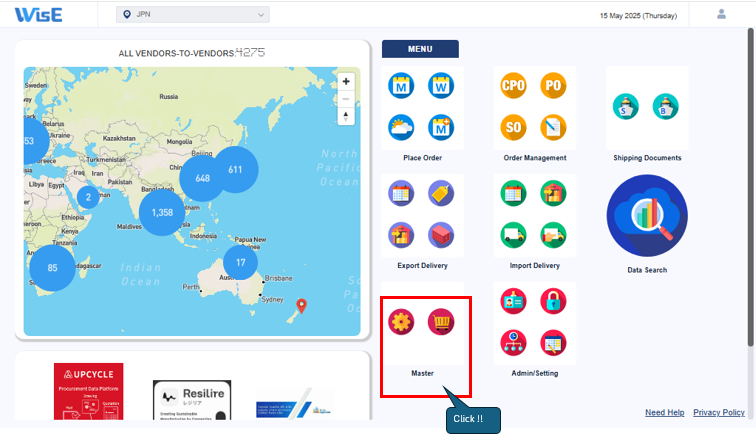Click the Shipping Documents label
Screen dimensions: 756x439
(647, 158)
